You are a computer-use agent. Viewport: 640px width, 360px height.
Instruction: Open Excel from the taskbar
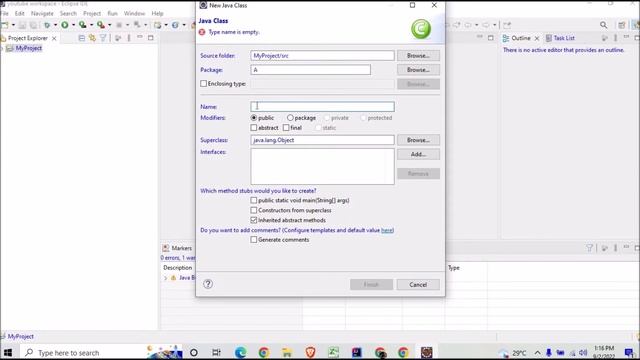coord(333,352)
